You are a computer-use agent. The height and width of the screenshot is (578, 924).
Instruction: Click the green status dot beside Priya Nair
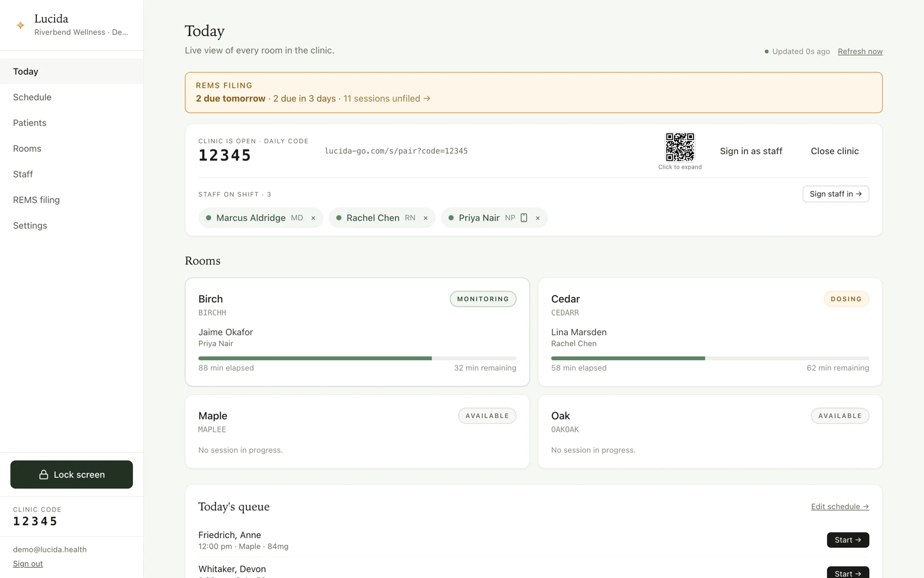[x=451, y=218]
